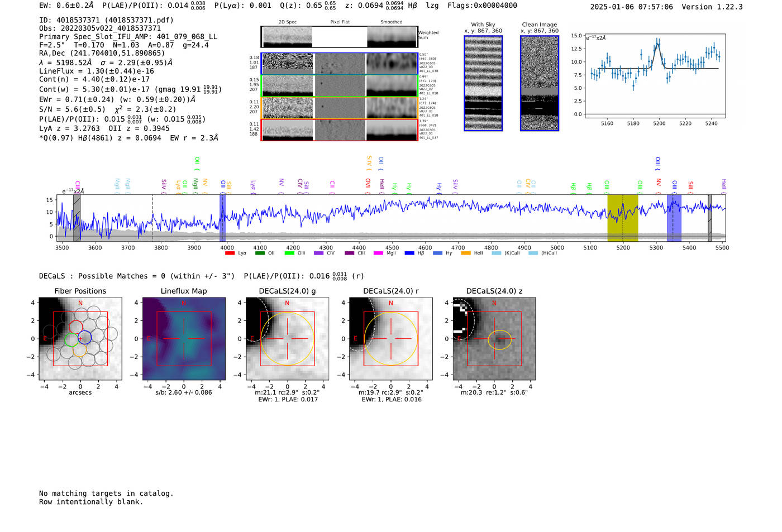Viewport: 782px width, 532px height.
Task: Select the blue shaded band near 4000 Å
Action: tap(222, 218)
